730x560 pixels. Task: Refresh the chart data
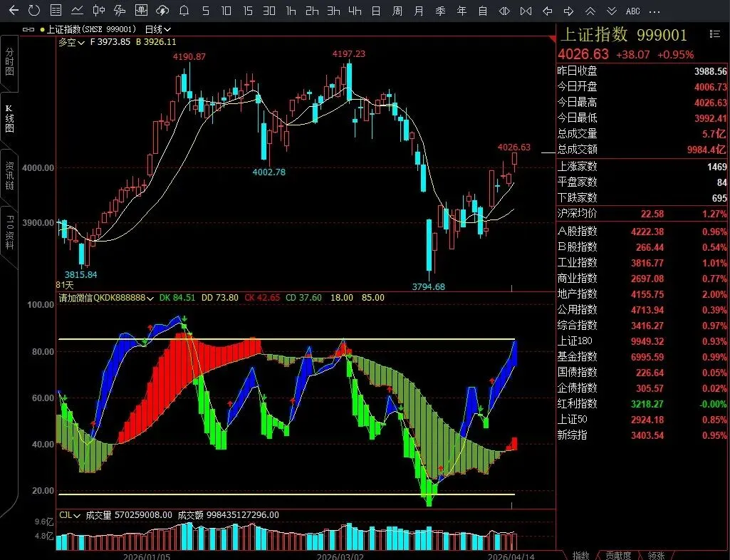tap(34, 10)
